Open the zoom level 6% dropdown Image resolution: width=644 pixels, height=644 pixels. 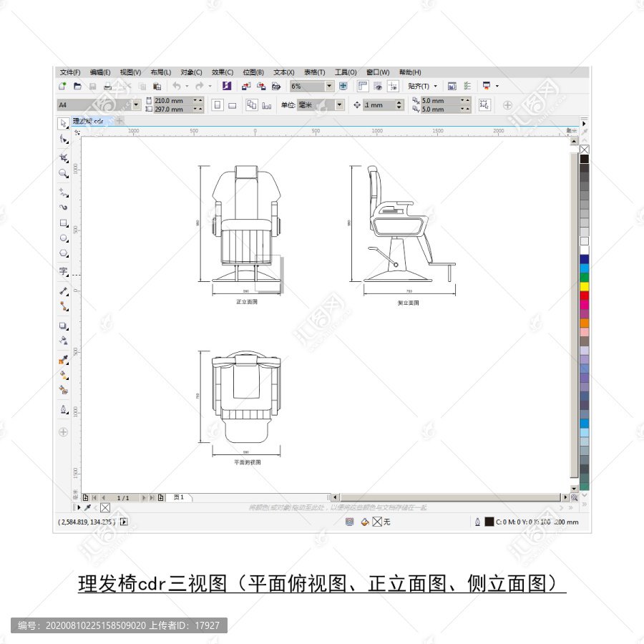[x=329, y=86]
